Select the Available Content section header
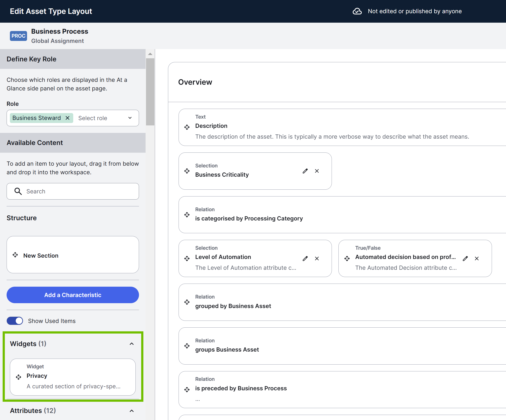This screenshot has width=506, height=420. [x=35, y=143]
